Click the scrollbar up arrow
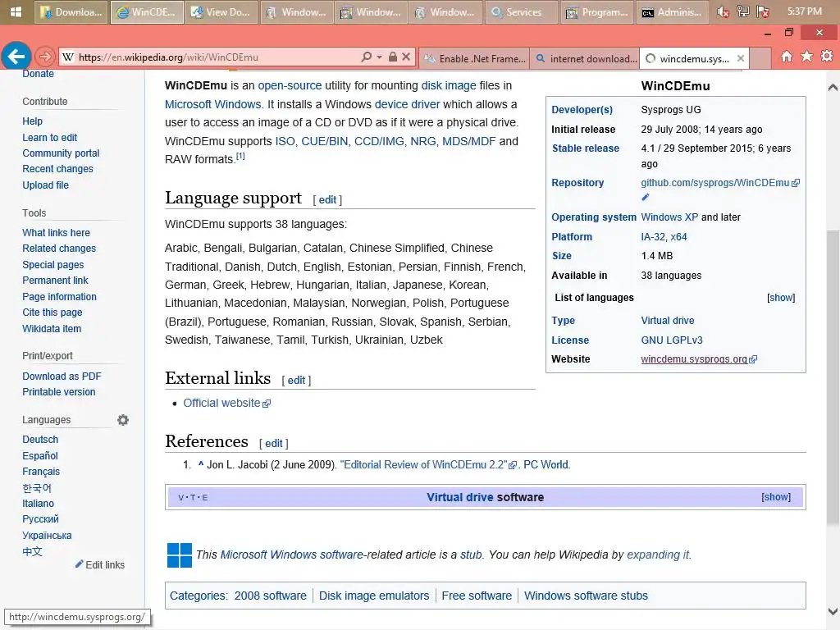This screenshot has width=840, height=630. coord(833,87)
